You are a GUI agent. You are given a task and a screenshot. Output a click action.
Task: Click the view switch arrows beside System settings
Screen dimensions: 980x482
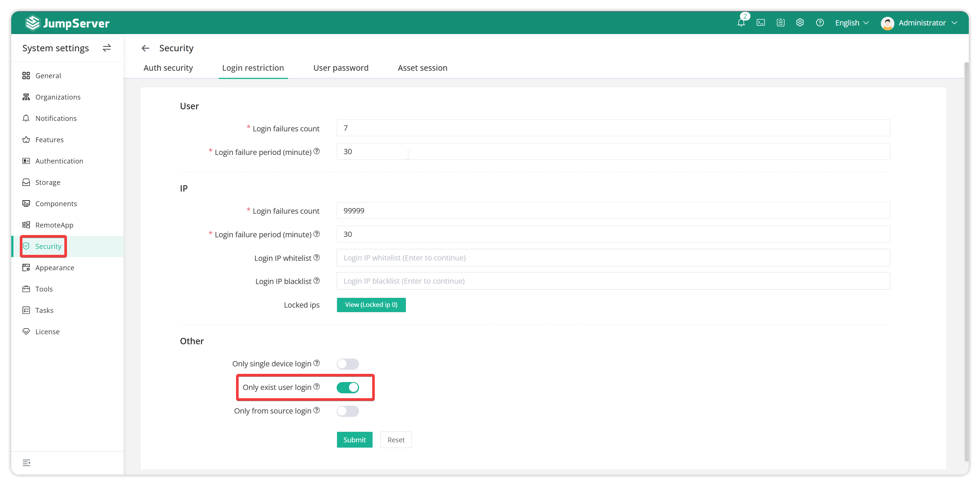[107, 48]
